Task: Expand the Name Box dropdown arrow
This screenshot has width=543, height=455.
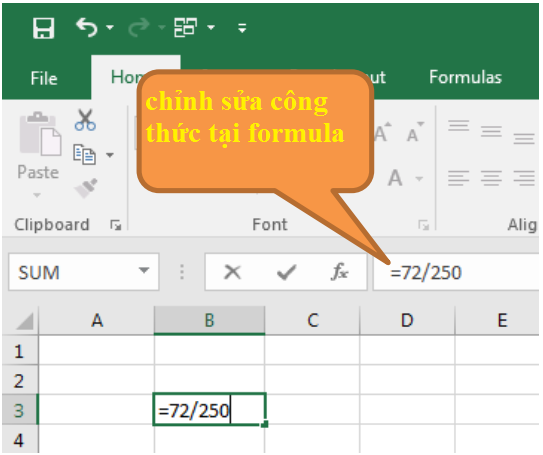Action: [x=144, y=270]
